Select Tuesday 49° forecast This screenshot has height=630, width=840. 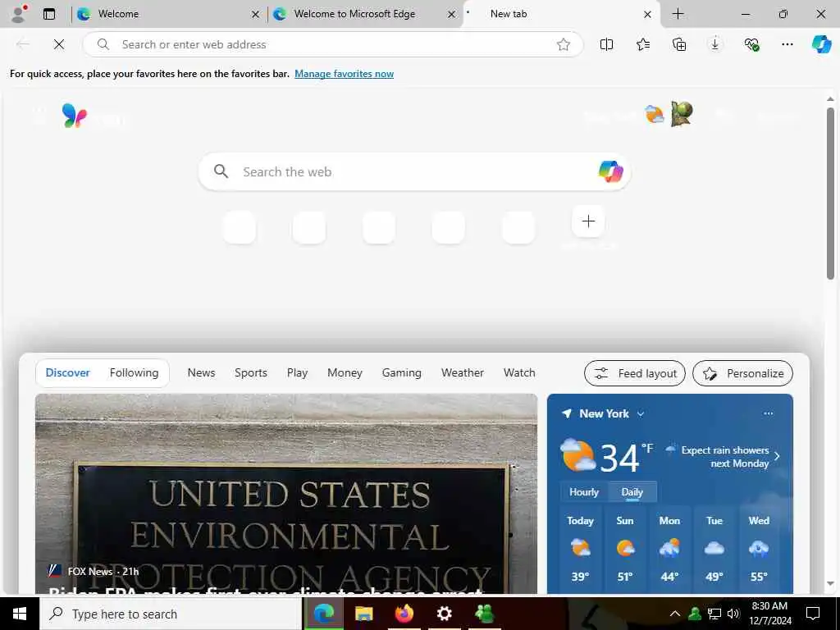(714, 549)
